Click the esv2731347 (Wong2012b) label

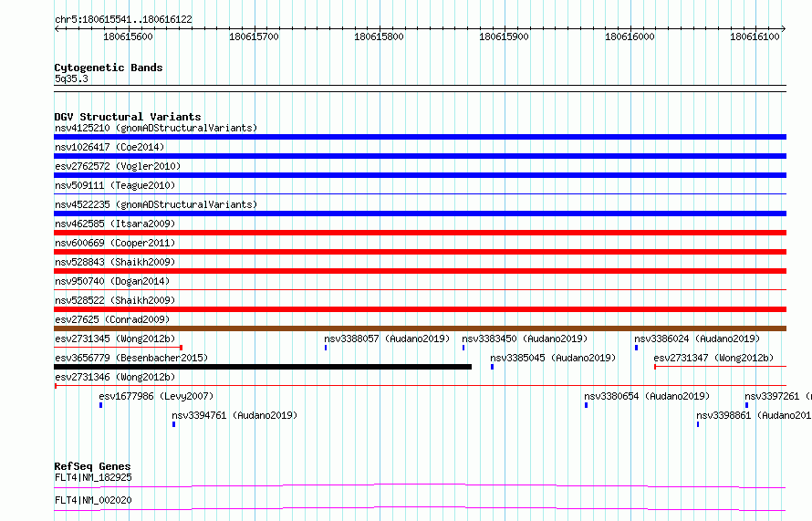(713, 358)
